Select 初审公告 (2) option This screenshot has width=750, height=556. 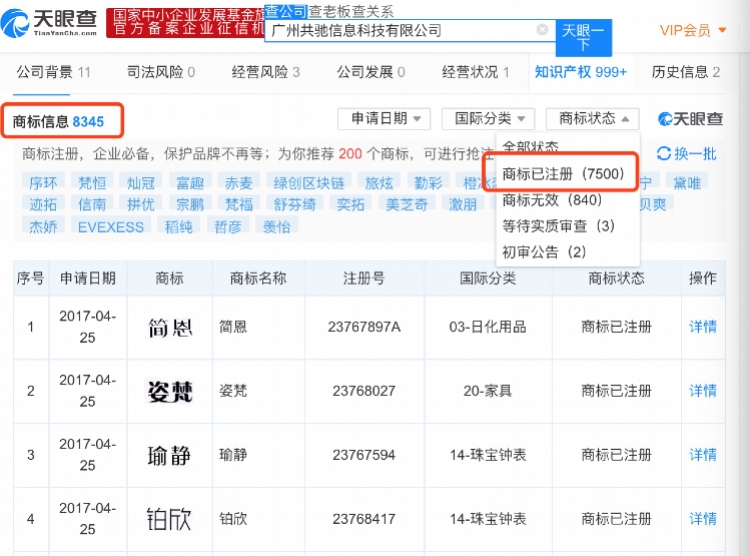544,252
